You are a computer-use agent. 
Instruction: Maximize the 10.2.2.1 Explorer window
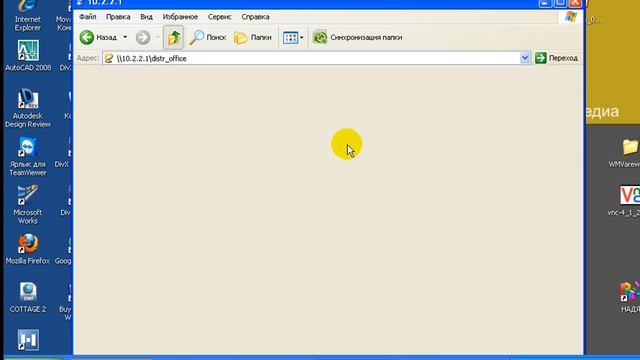point(560,3)
